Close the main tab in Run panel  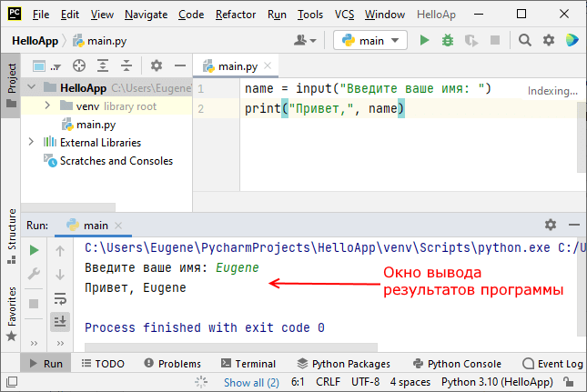coord(118,226)
